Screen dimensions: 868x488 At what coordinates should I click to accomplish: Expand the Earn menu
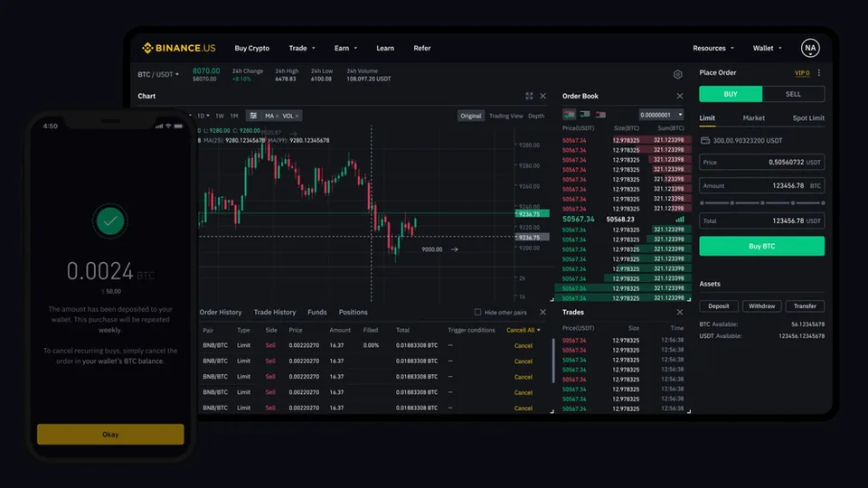point(346,48)
